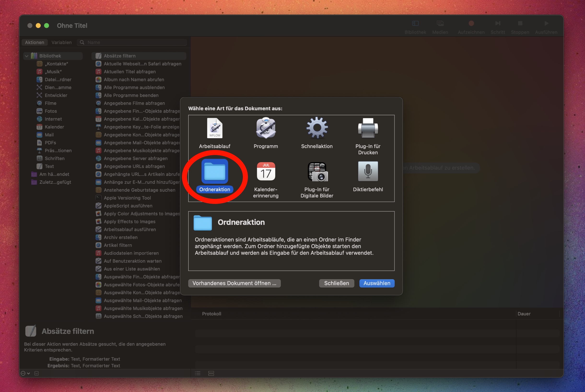Select the Ordneraktion folder icon
Image resolution: width=585 pixels, height=392 pixels.
(x=215, y=171)
